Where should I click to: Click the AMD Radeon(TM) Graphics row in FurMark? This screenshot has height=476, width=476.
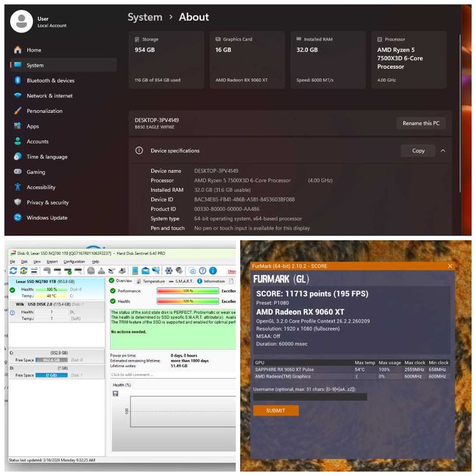(x=351, y=376)
